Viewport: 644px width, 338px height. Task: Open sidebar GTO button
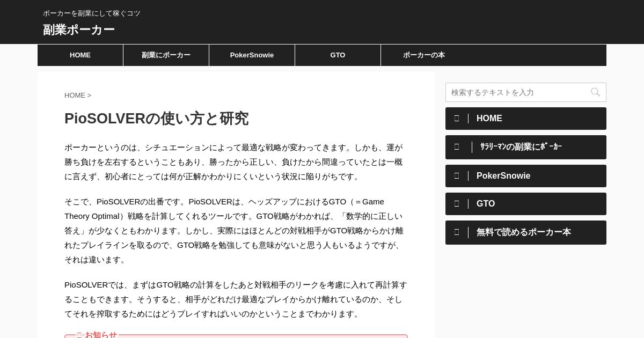pos(526,204)
